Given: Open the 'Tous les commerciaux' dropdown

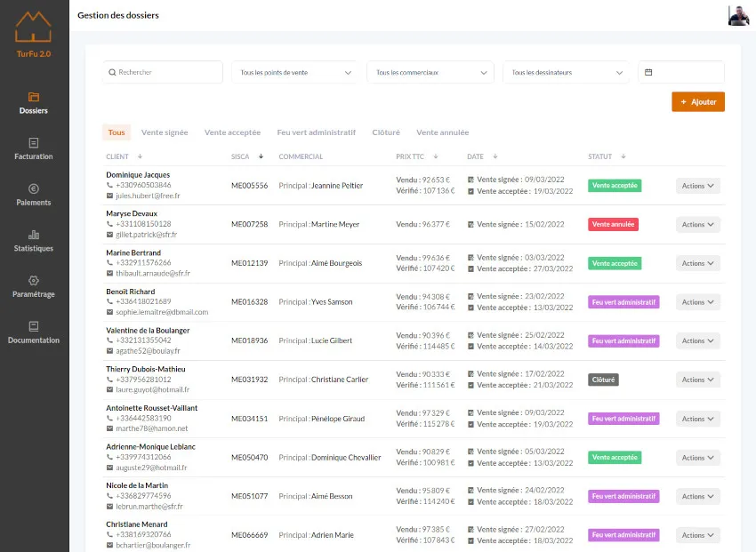Looking at the screenshot, I should tap(430, 73).
